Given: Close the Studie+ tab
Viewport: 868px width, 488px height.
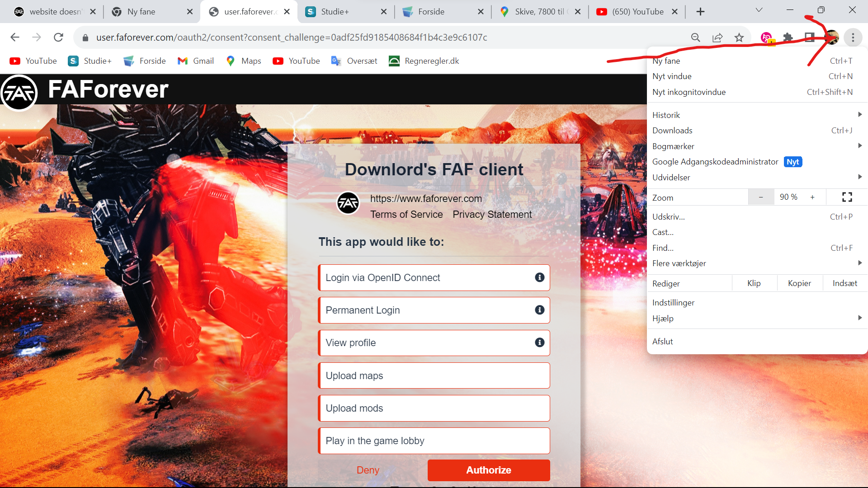Looking at the screenshot, I should coord(384,12).
